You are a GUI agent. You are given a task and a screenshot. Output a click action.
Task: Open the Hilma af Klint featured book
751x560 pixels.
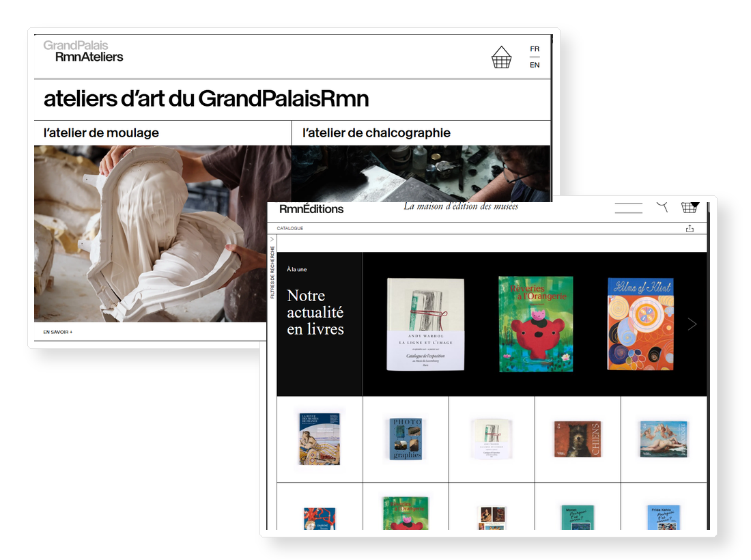pos(640,324)
